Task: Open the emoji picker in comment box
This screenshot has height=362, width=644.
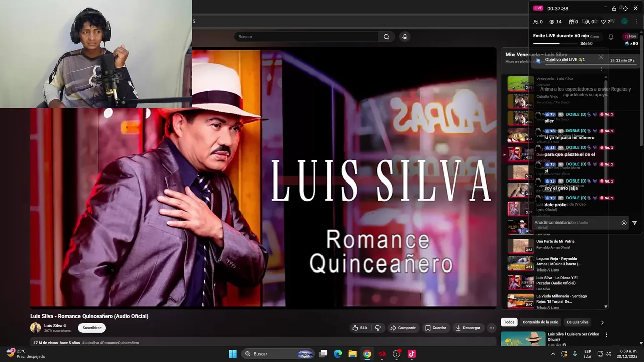Action: (624, 223)
